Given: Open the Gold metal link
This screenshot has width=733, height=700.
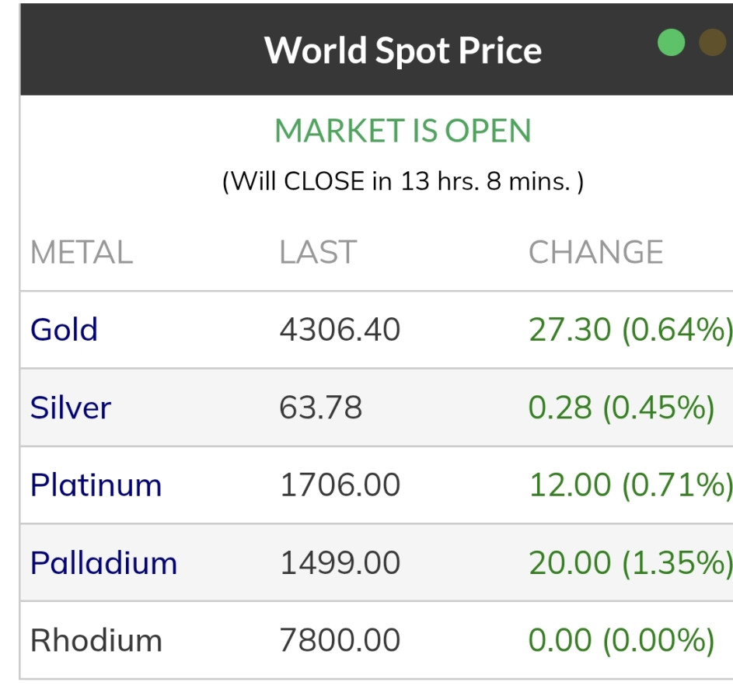Looking at the screenshot, I should 64,330.
